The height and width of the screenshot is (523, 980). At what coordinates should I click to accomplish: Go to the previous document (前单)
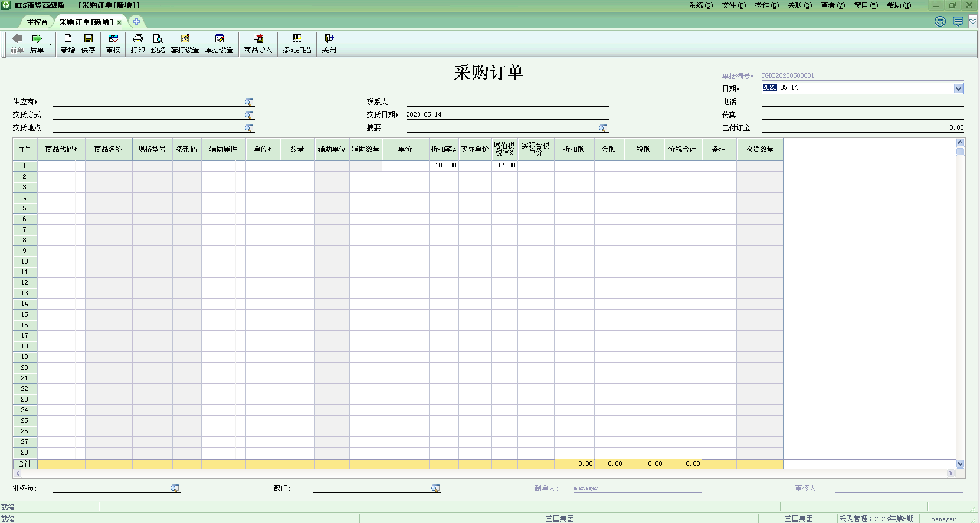point(17,44)
